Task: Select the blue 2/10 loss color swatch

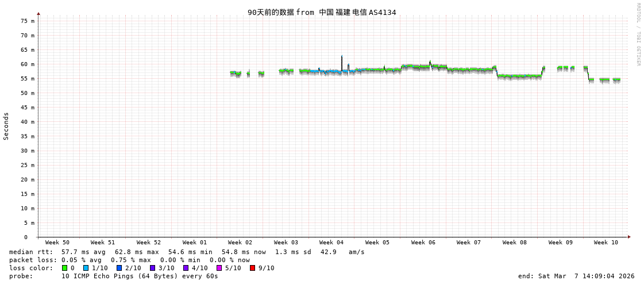Action: coord(119,268)
